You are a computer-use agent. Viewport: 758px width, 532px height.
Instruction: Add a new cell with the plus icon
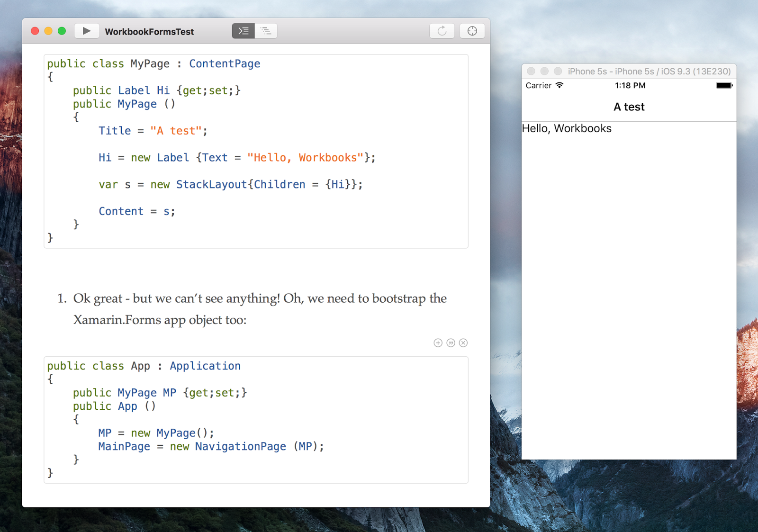(x=438, y=343)
